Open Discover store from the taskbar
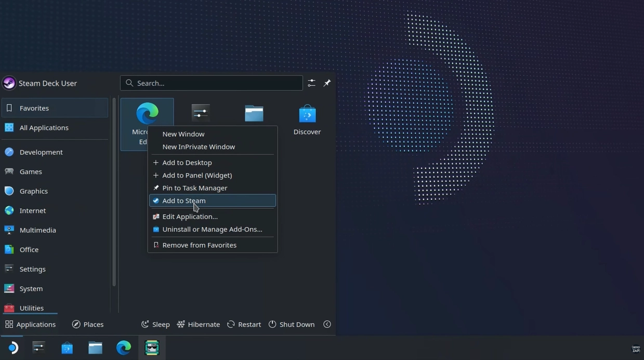The width and height of the screenshot is (644, 360). (67, 348)
